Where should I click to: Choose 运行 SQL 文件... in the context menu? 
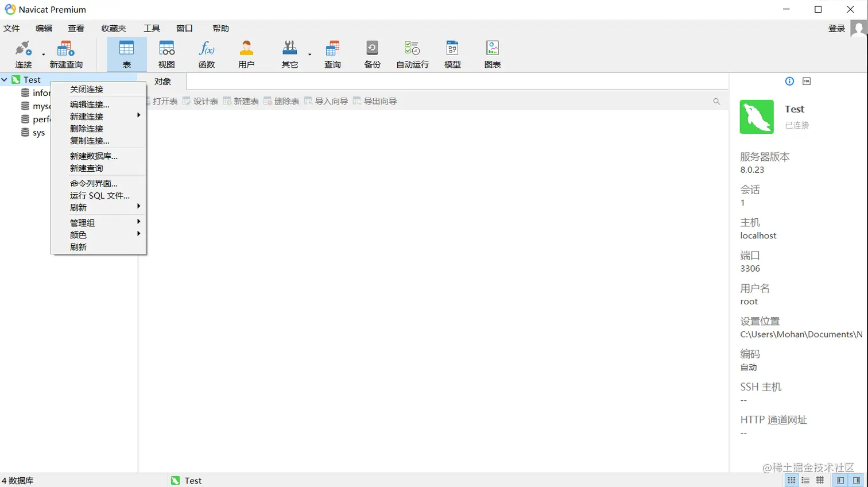(98, 196)
